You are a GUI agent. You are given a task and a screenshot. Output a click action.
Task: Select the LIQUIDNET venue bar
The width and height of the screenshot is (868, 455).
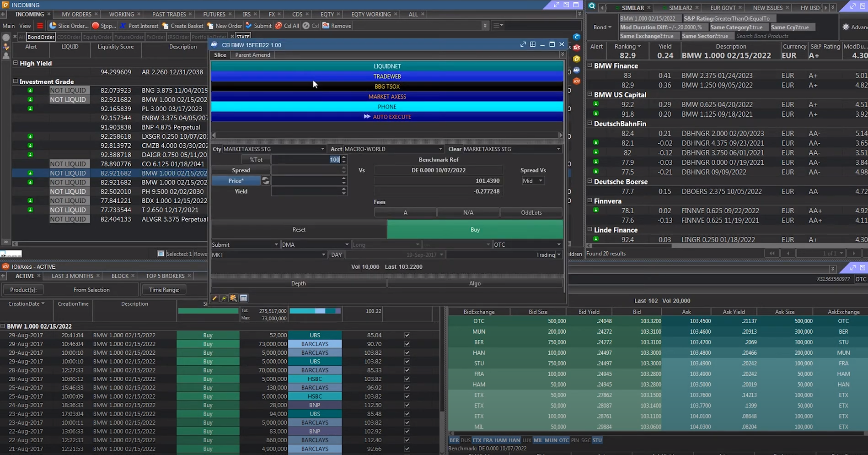point(387,66)
